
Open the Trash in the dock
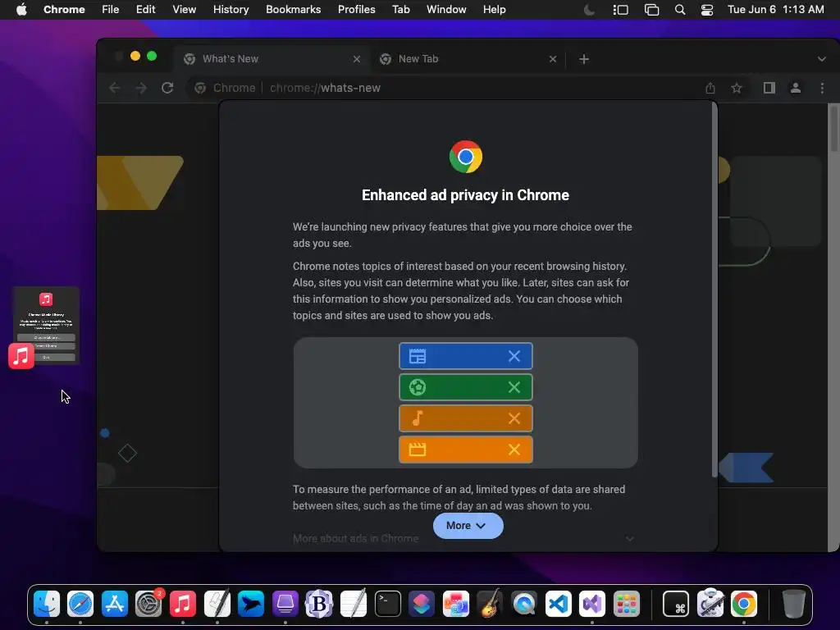(x=793, y=604)
